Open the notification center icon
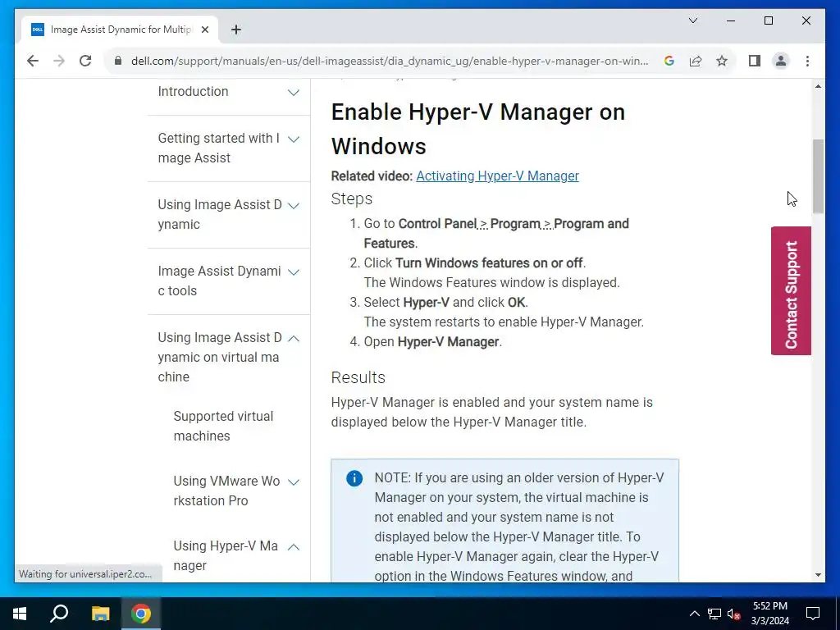This screenshot has height=630, width=840. 813,614
